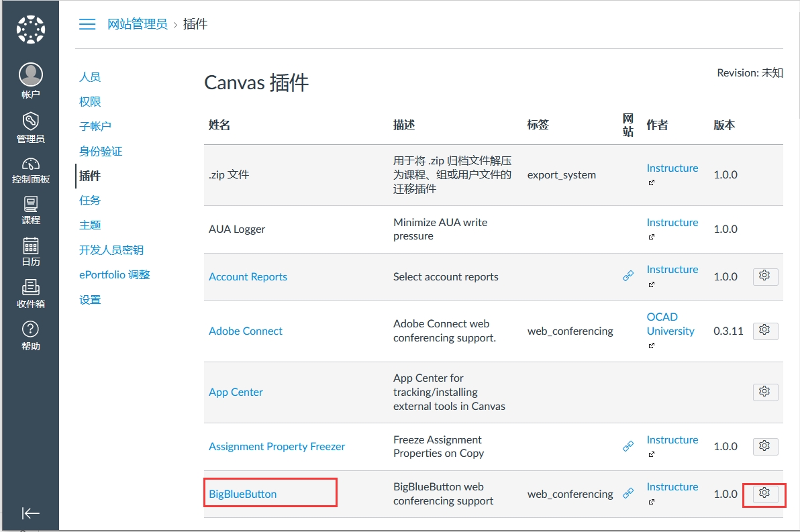This screenshot has height=532, width=800.
Task: Open the Assignment Property Freezer link
Action: (277, 447)
